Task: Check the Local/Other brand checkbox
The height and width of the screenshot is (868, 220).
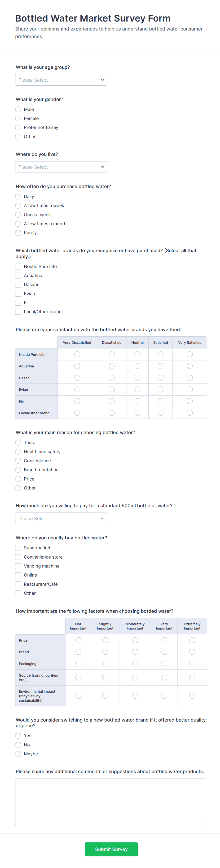Action: coord(18,312)
